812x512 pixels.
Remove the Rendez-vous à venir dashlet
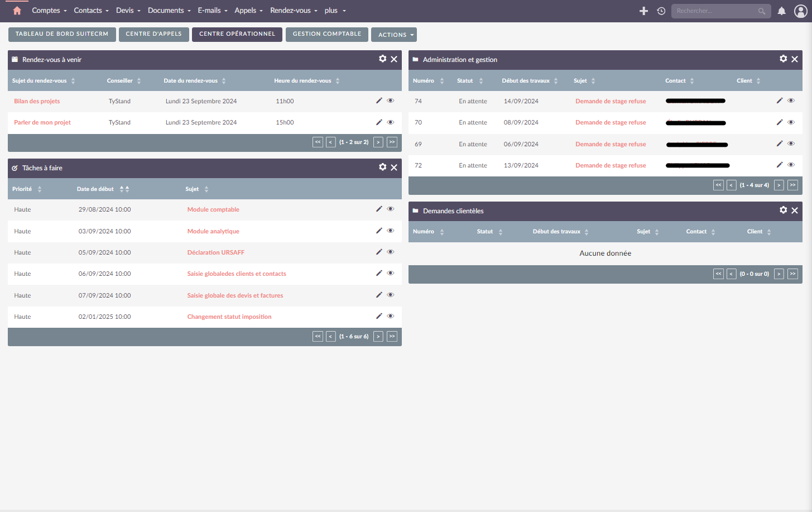(394, 59)
